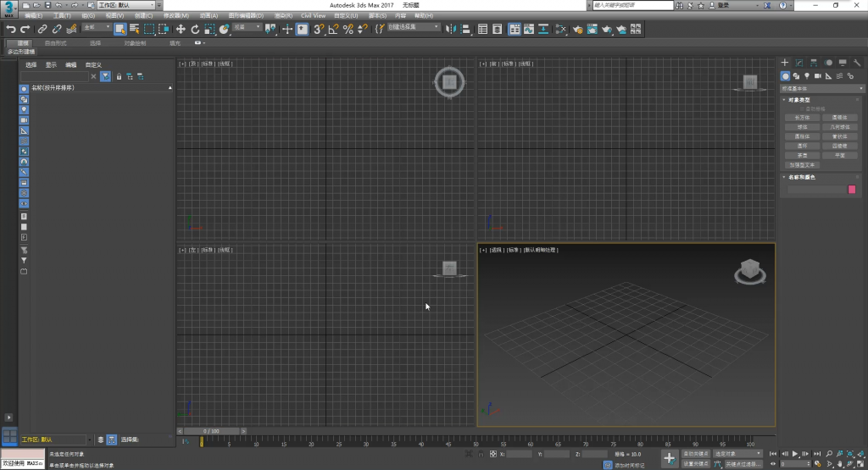868x470 pixels.
Task: Click the 茶壶 (Teapot) primitive button
Action: pyautogui.click(x=802, y=155)
